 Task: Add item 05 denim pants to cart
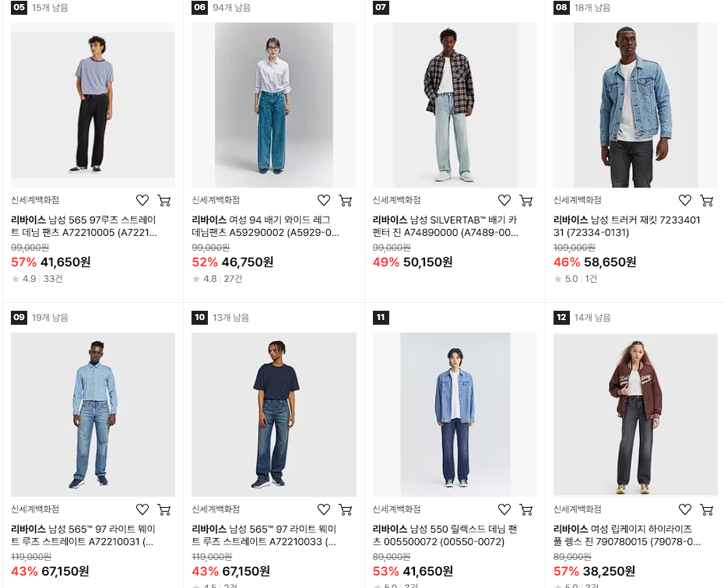pyautogui.click(x=164, y=200)
